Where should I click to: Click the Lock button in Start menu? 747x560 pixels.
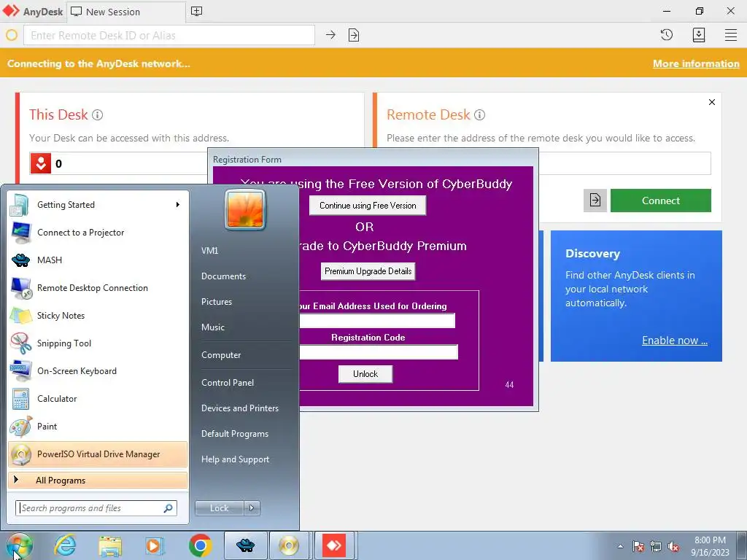(220, 508)
